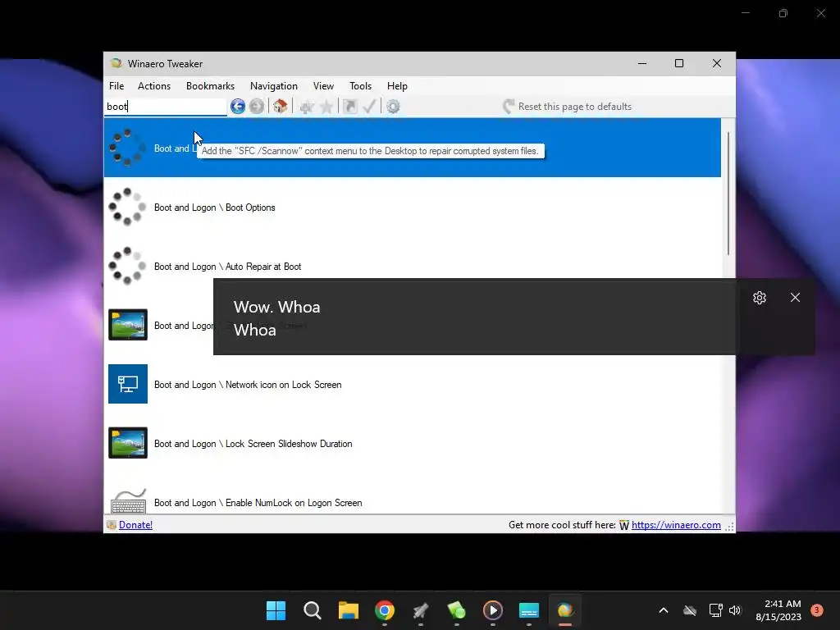Viewport: 840px width, 630px height.
Task: Select 'Enable NumLock on Logon Screen' result
Action: [x=413, y=496]
